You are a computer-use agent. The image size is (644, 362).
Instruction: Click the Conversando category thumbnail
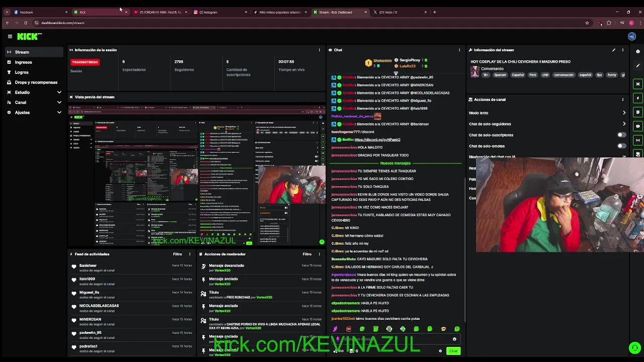coord(474,71)
